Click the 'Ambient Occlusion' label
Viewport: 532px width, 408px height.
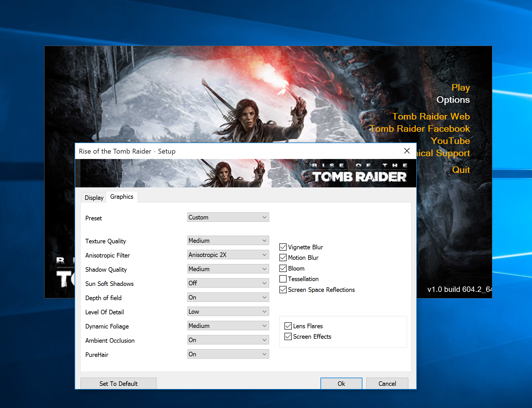110,340
